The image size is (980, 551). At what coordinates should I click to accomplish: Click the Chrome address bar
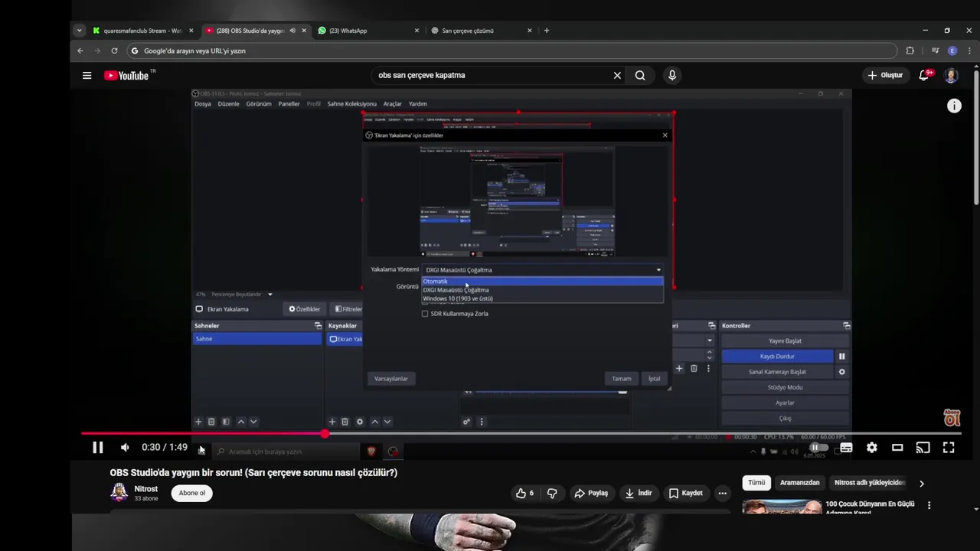(510, 51)
